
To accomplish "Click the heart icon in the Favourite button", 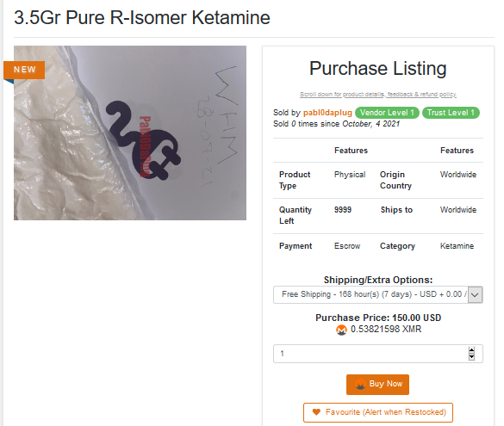I will coord(316,412).
